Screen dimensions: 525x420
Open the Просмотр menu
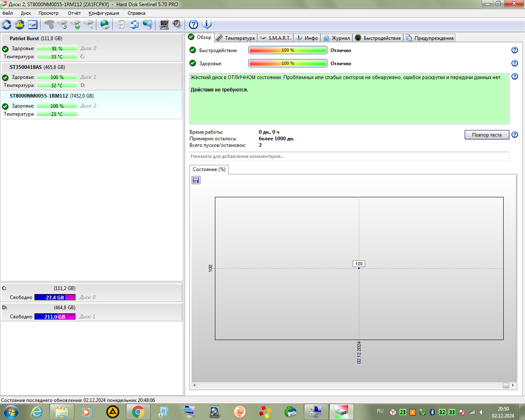pyautogui.click(x=48, y=13)
